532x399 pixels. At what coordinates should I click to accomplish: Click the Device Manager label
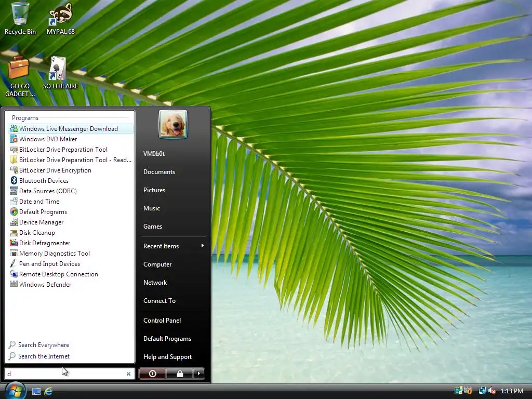(42, 222)
